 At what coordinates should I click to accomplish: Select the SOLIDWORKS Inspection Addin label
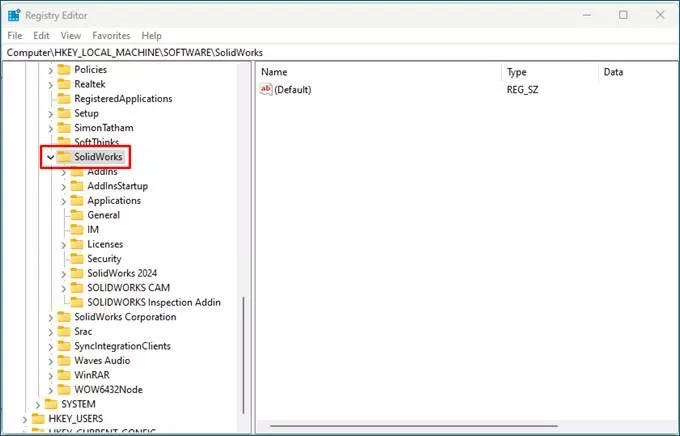coord(154,302)
